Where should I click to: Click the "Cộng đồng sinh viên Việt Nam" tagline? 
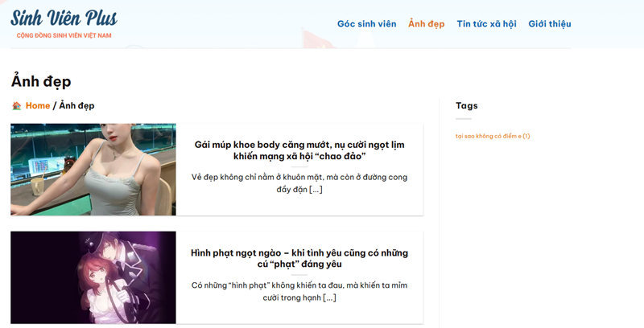pos(64,36)
